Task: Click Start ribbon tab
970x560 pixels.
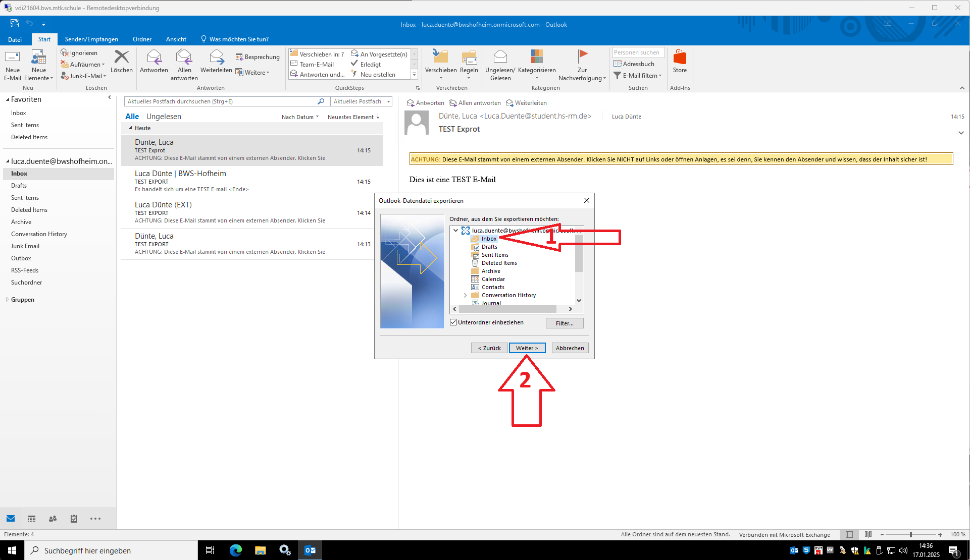Action: (x=43, y=39)
